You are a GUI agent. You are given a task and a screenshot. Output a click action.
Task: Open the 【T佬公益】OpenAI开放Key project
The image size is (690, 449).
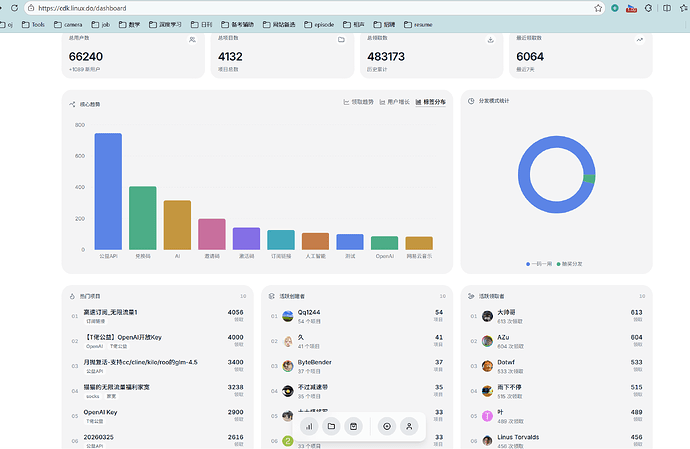click(x=123, y=337)
